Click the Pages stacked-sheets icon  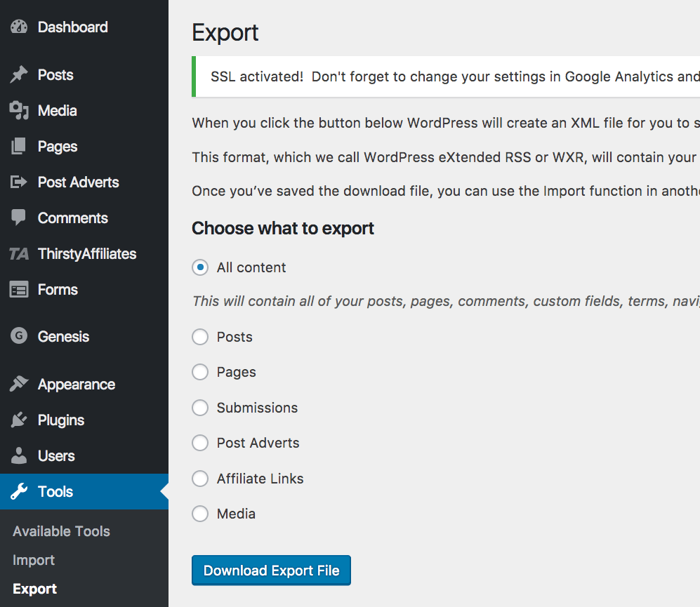tap(19, 147)
